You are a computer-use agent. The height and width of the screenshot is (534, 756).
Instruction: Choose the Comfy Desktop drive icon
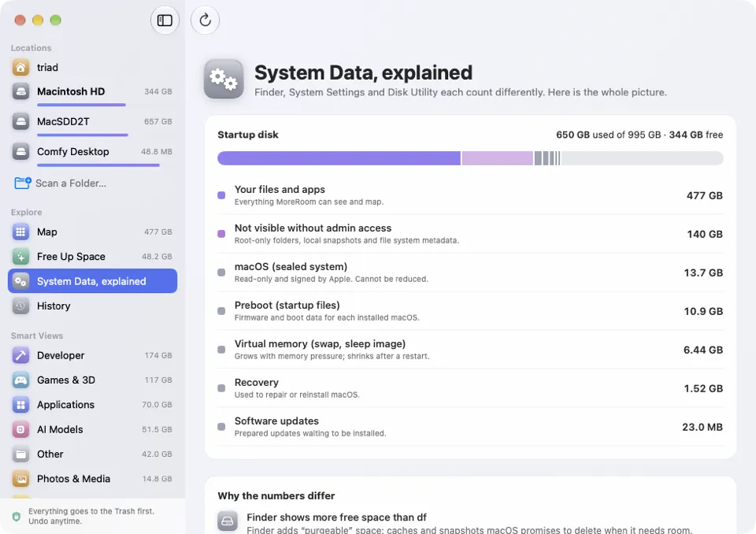(x=20, y=151)
